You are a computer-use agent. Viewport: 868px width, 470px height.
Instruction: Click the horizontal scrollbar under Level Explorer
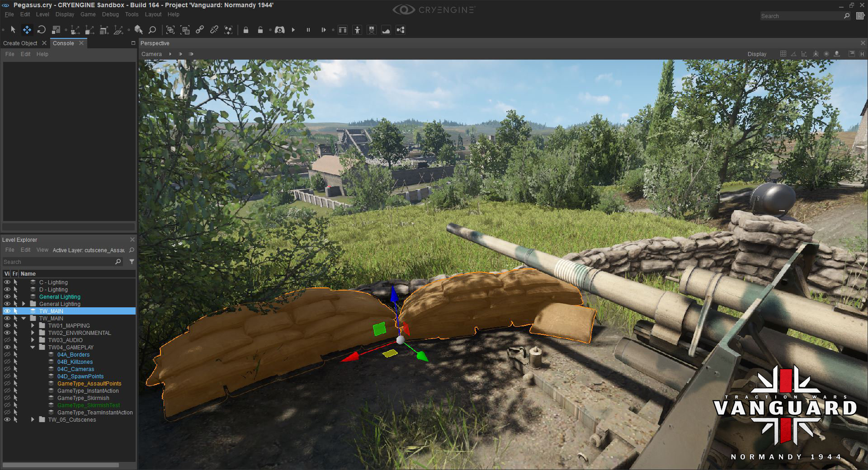click(x=61, y=465)
